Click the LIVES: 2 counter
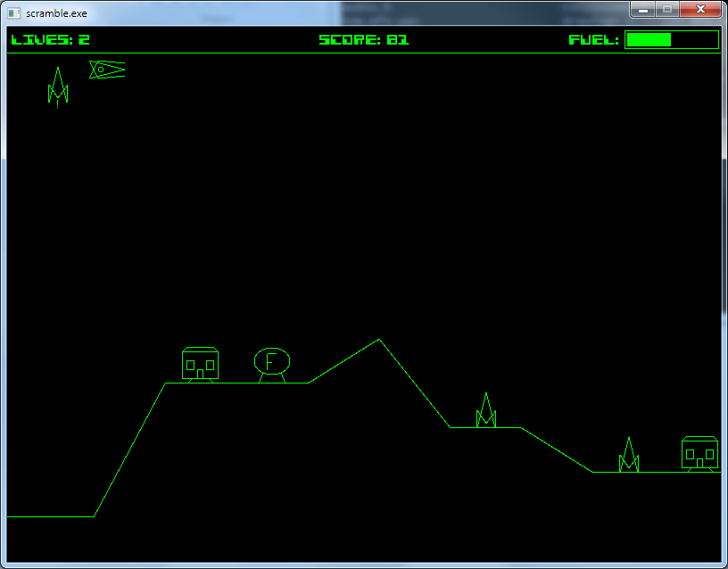Image resolution: width=728 pixels, height=569 pixels. tap(50, 39)
